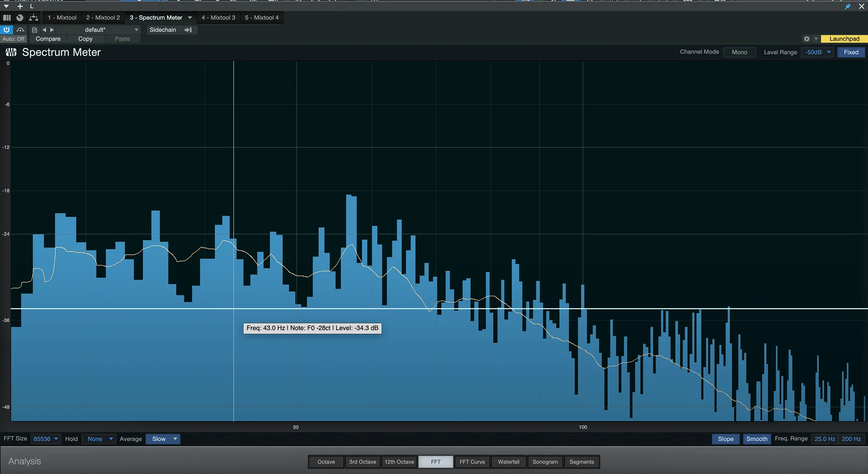
Task: Click the plus icon at top left
Action: (x=20, y=6)
